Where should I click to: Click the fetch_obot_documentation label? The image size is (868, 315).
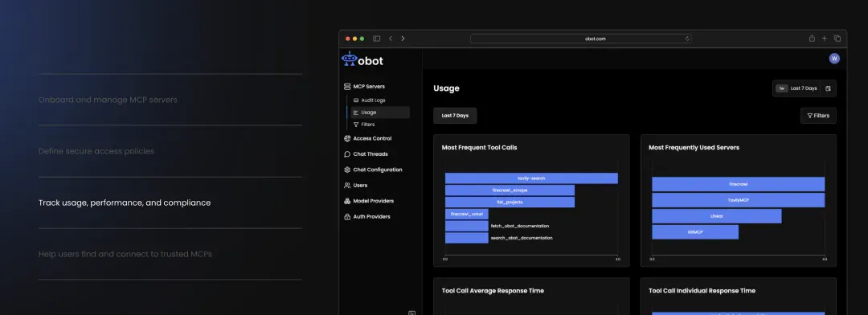click(520, 226)
